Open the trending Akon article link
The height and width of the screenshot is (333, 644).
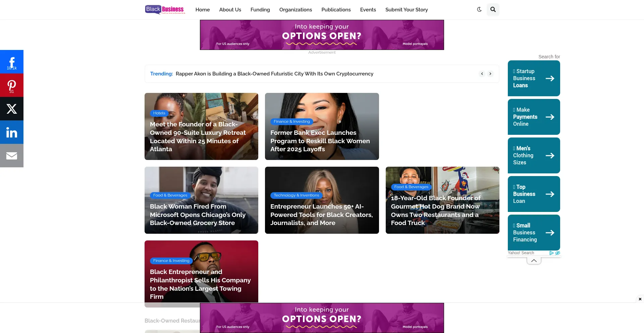274,74
